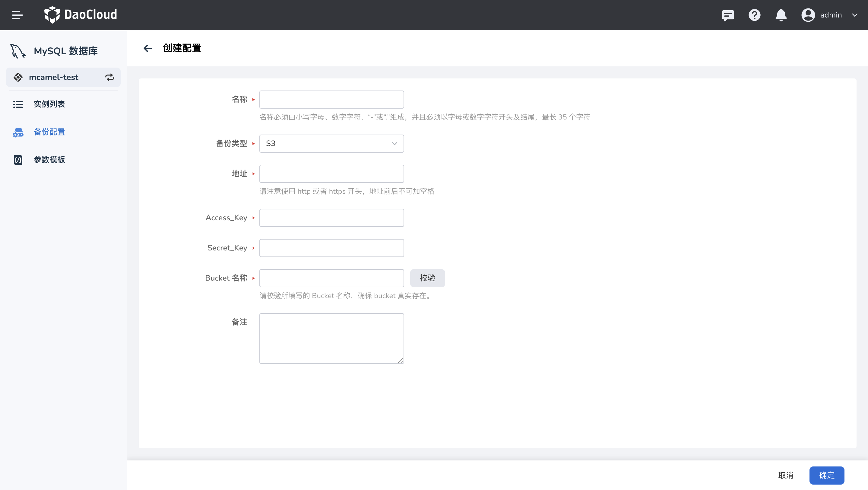
Task: Click the DaoCloud logo icon
Action: pos(52,14)
